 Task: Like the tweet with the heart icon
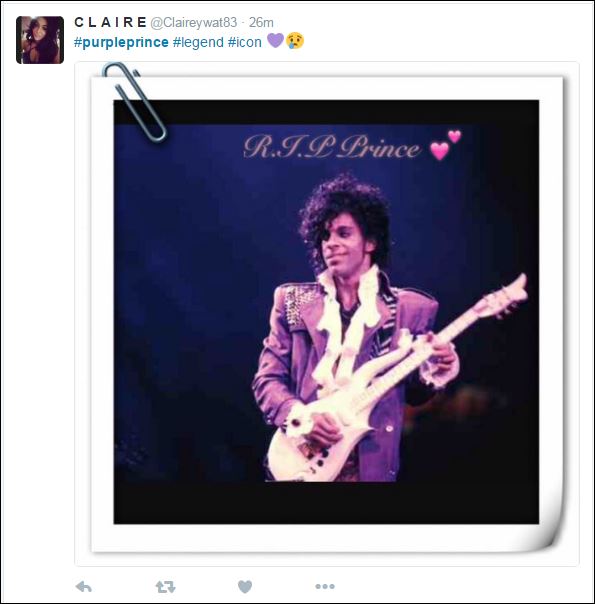click(245, 587)
